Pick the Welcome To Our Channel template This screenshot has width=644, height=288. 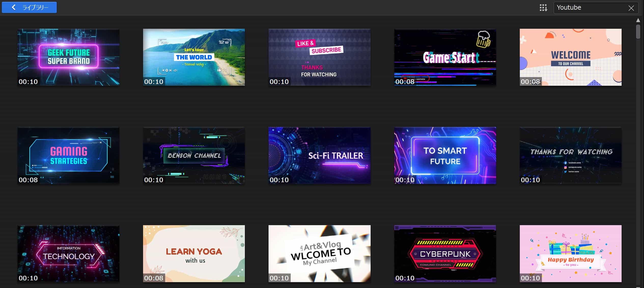pyautogui.click(x=570, y=57)
